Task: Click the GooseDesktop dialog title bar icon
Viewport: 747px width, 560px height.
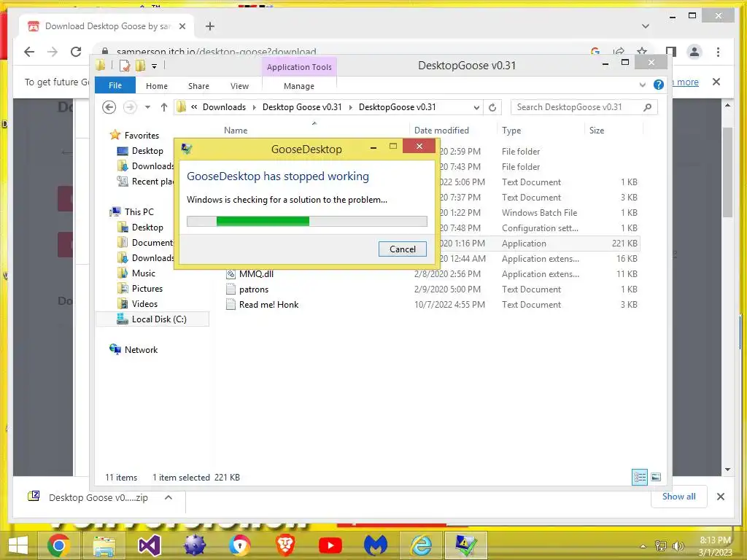Action: point(186,149)
